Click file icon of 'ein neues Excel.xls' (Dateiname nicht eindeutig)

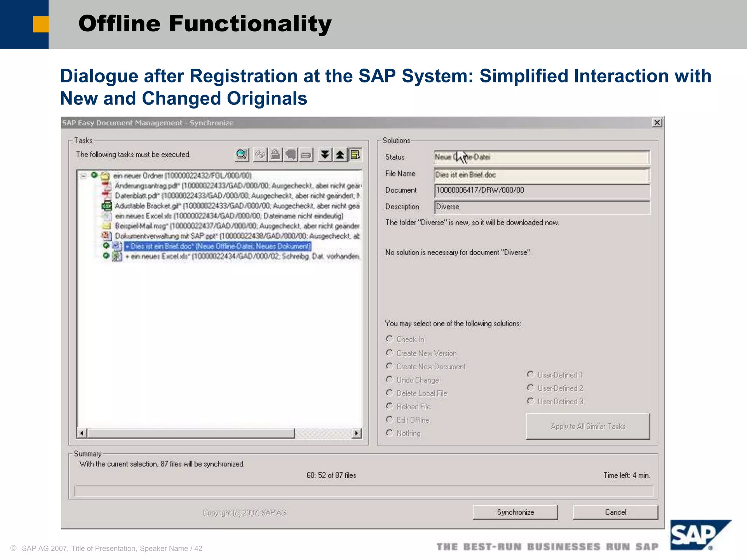(x=107, y=216)
